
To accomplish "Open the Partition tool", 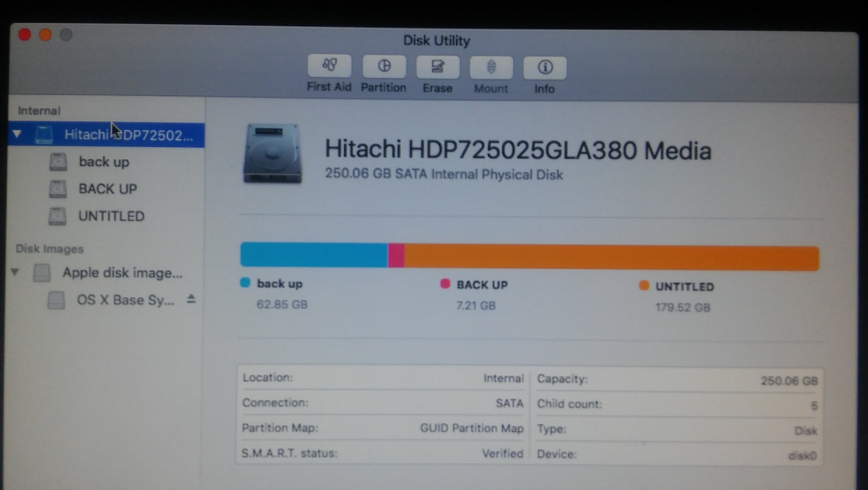I will 384,66.
